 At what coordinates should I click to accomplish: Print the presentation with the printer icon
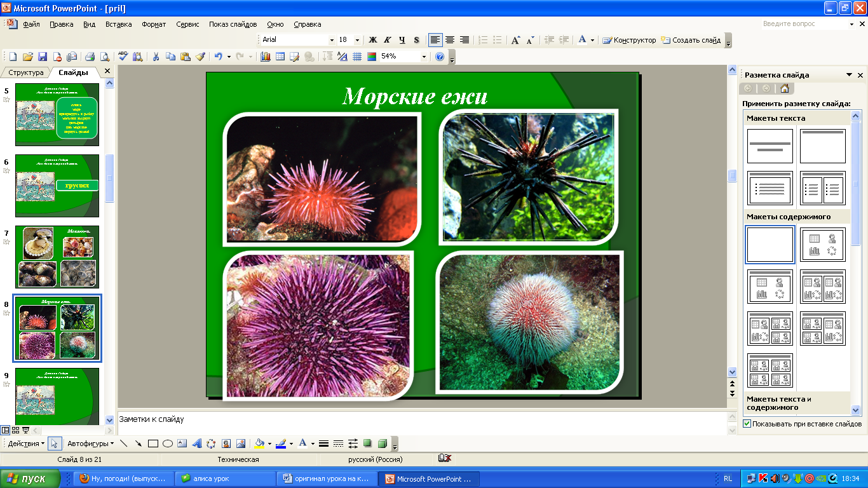[x=90, y=57]
